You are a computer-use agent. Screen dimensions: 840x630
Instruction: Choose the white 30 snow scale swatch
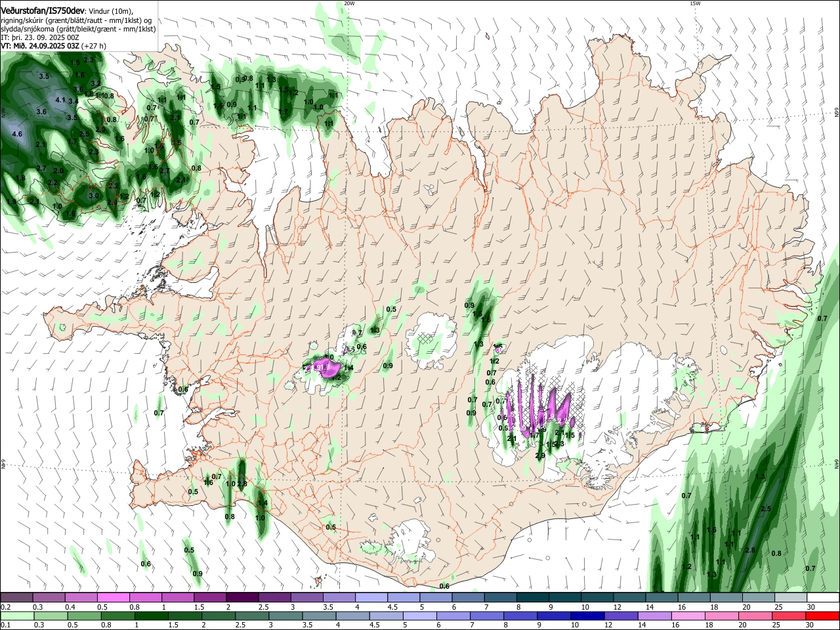point(823,598)
